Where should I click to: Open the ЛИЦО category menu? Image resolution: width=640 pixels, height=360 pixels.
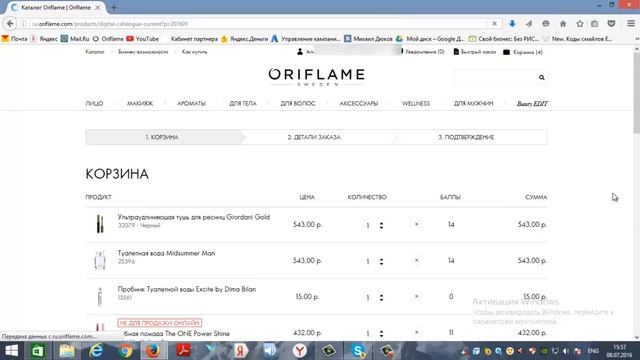click(x=94, y=104)
